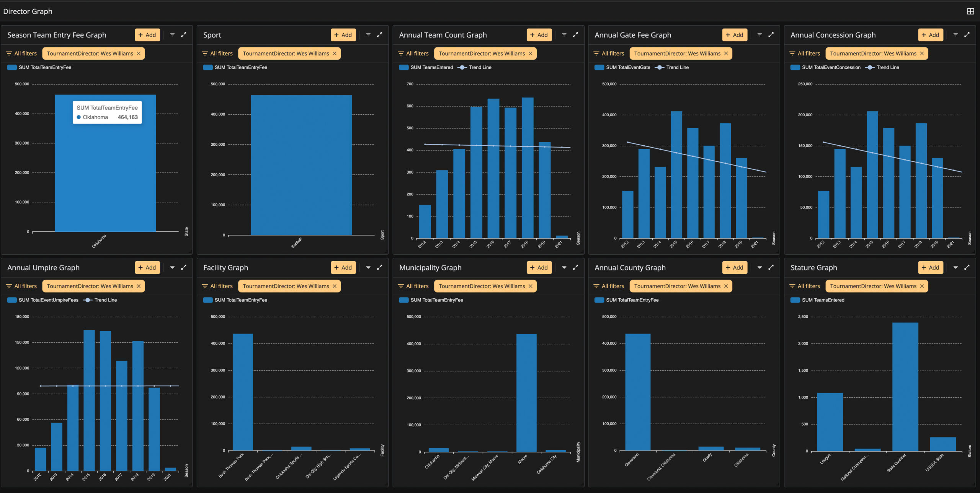Open All filters on Annual Umpire Graph
Image resolution: width=980 pixels, height=493 pixels.
(x=21, y=286)
